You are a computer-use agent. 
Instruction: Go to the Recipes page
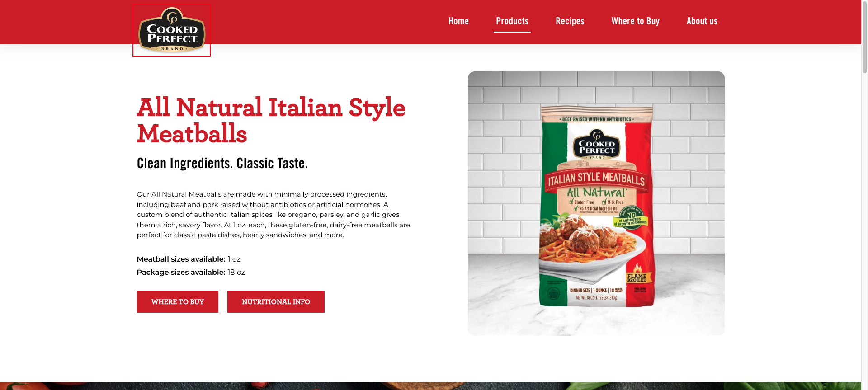[570, 21]
